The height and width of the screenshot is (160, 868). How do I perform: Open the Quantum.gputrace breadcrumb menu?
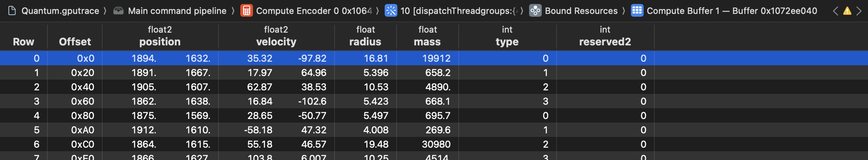pyautogui.click(x=60, y=11)
